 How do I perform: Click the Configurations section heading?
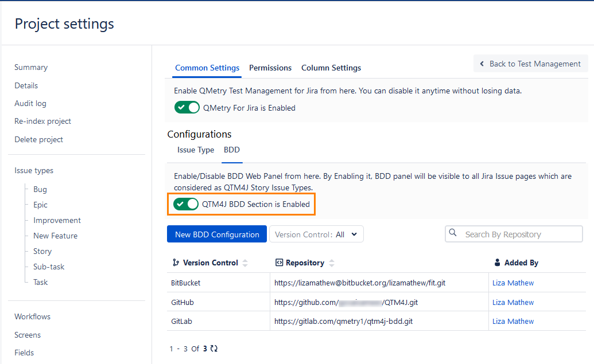pos(199,134)
